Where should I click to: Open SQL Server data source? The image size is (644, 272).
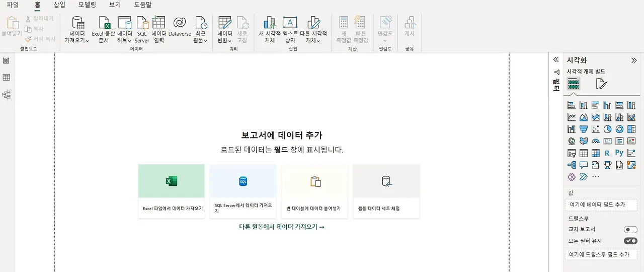(142, 30)
